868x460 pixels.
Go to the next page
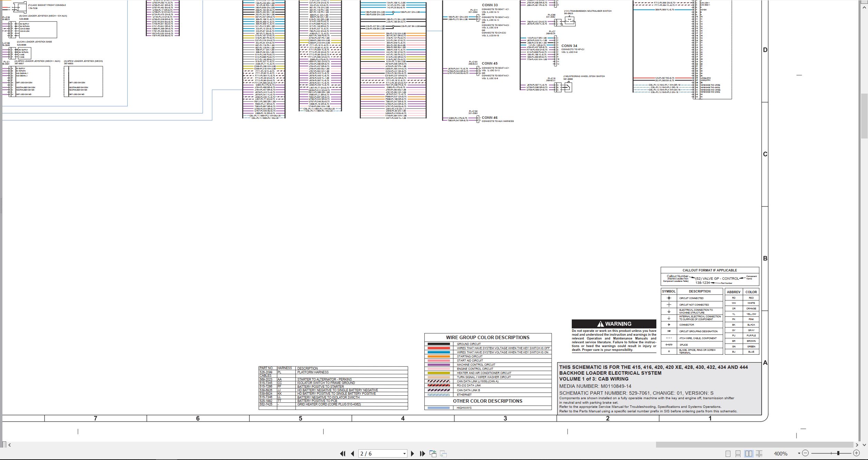click(412, 453)
